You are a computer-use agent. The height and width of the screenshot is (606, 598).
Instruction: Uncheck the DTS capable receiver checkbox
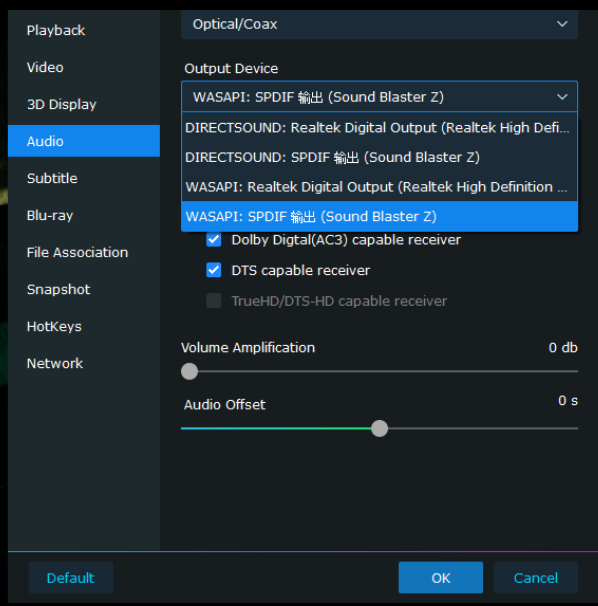click(x=214, y=270)
